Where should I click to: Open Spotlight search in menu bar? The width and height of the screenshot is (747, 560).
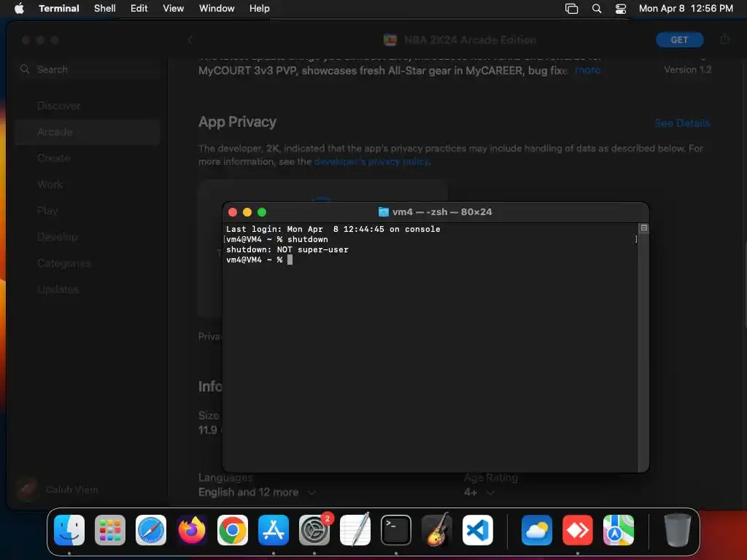click(x=597, y=8)
